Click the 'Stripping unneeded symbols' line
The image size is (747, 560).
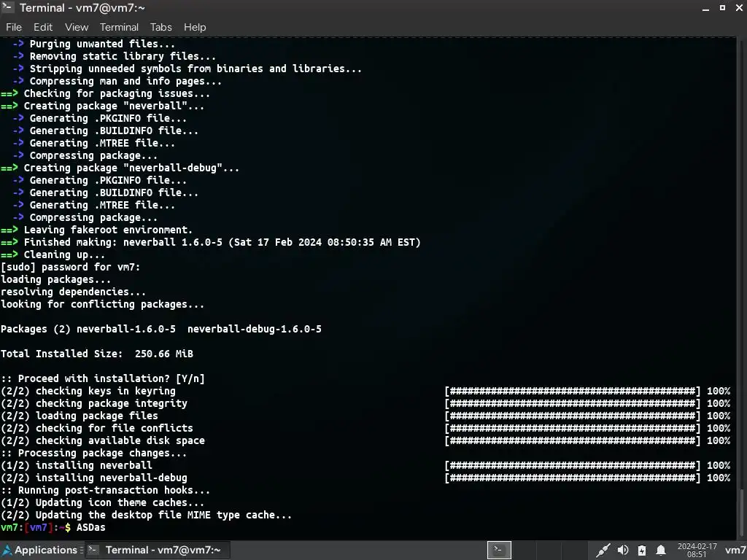187,69
